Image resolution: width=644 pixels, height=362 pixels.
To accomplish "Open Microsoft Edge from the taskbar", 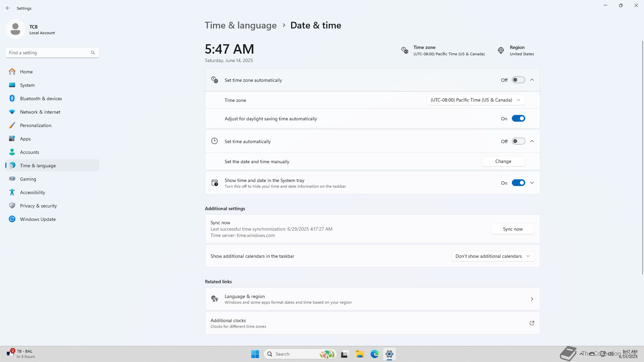I will 375,354.
